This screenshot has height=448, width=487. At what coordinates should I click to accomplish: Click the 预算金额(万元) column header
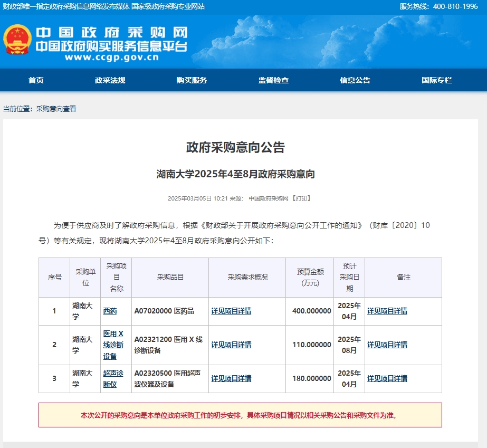(x=310, y=277)
